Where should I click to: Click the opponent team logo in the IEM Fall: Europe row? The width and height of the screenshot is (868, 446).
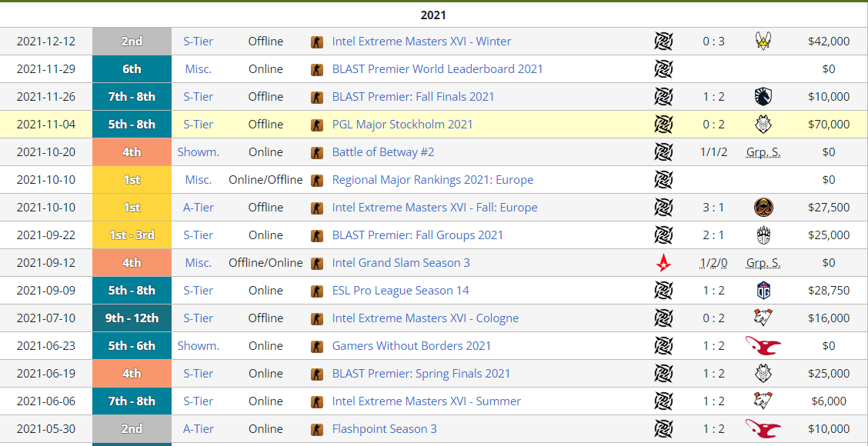pyautogui.click(x=763, y=207)
